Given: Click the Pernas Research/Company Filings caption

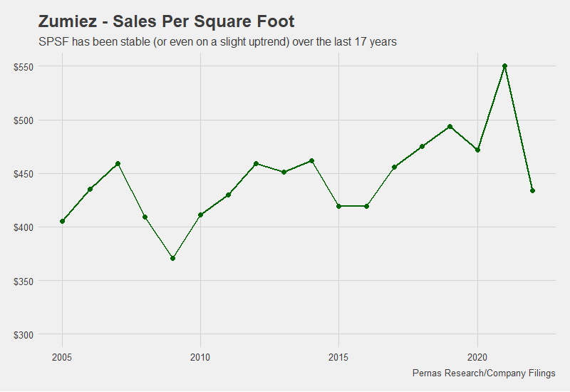Looking at the screenshot, I should [x=484, y=373].
